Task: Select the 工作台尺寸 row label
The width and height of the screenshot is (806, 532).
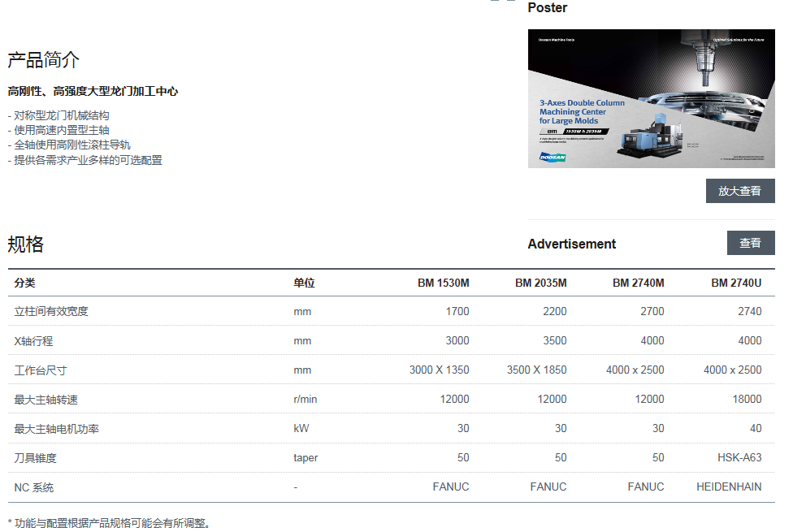Action: coord(41,370)
